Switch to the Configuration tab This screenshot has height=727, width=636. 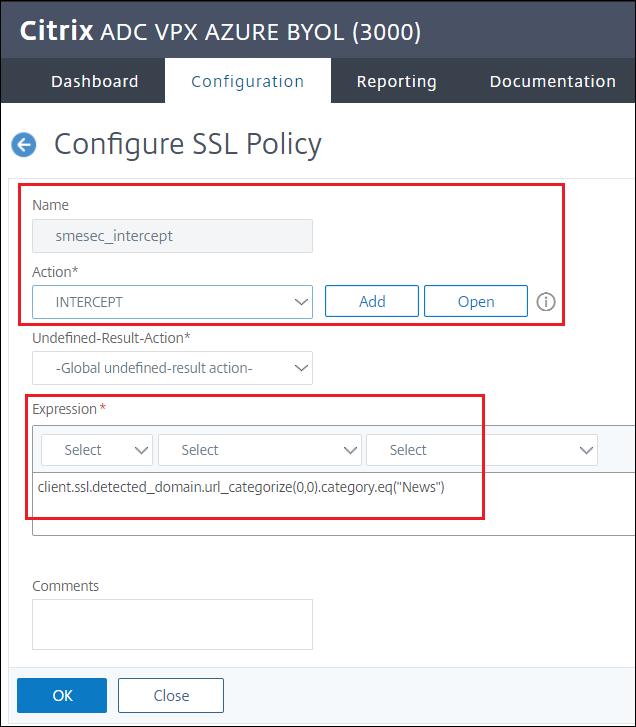247,82
